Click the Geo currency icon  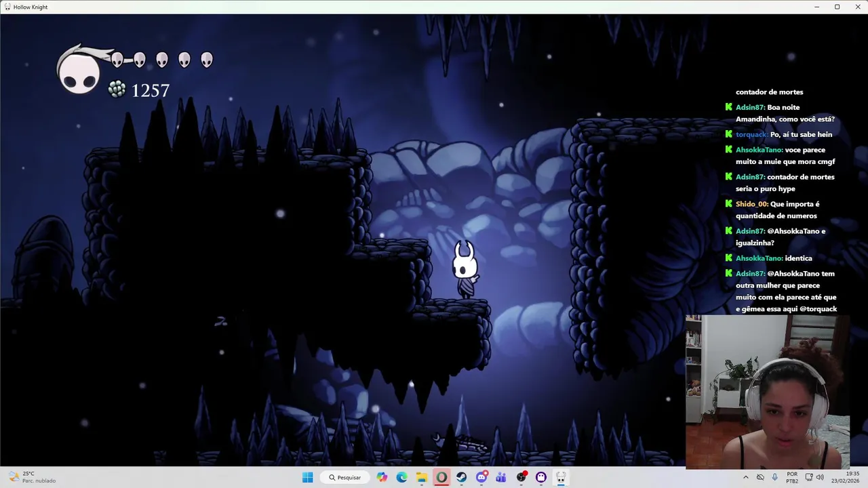[x=117, y=89]
